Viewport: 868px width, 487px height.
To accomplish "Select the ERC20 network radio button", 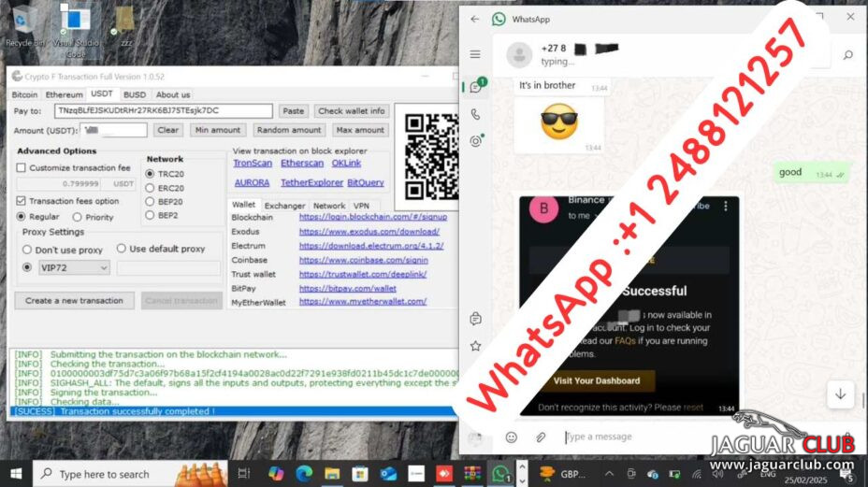I will click(x=150, y=188).
